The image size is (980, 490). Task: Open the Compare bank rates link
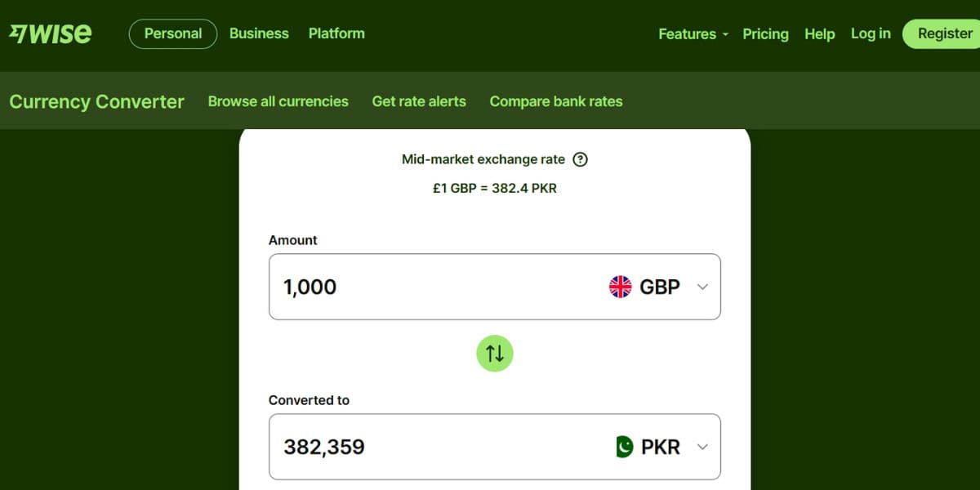pyautogui.click(x=556, y=101)
